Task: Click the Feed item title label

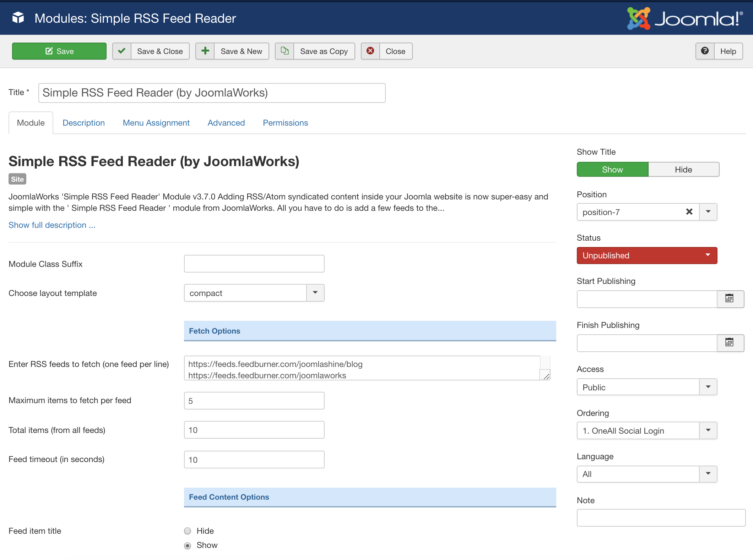Action: (35, 531)
